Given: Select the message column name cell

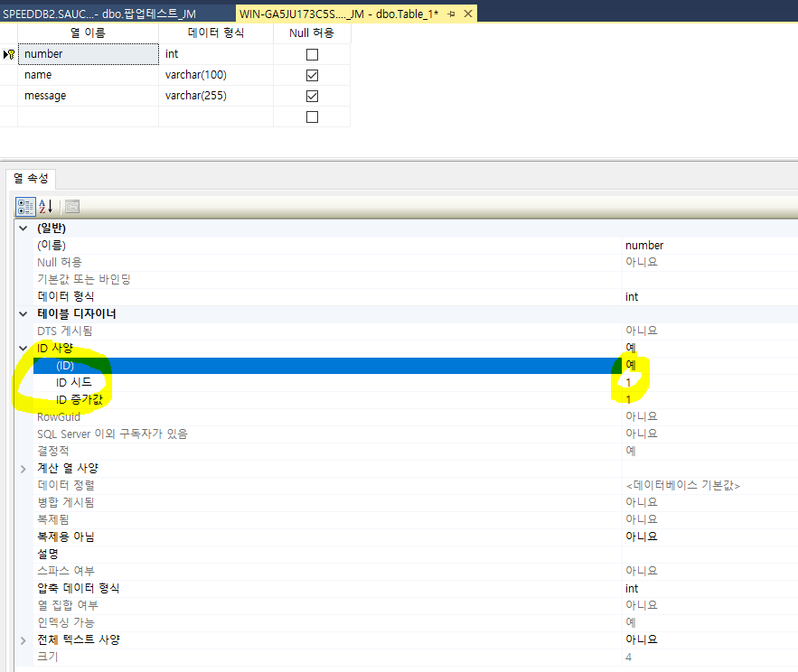Looking at the screenshot, I should click(x=88, y=95).
